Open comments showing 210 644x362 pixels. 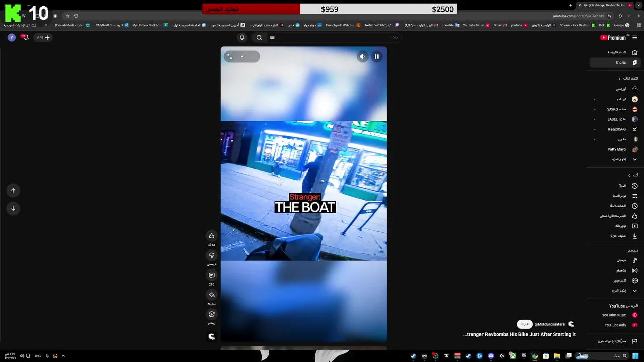(x=212, y=275)
